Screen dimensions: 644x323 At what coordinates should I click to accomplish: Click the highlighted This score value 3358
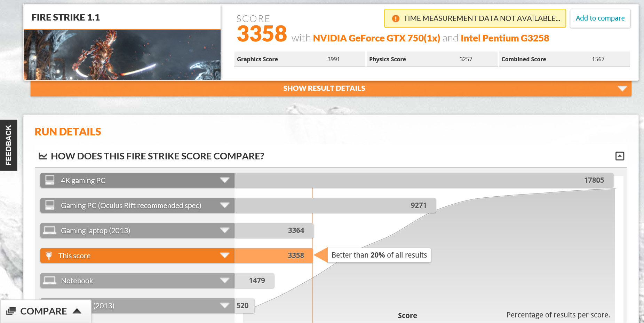click(x=296, y=255)
